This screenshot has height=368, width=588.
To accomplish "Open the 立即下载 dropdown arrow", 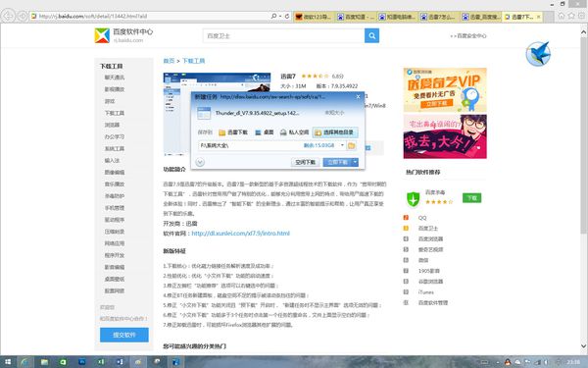I will coord(355,162).
